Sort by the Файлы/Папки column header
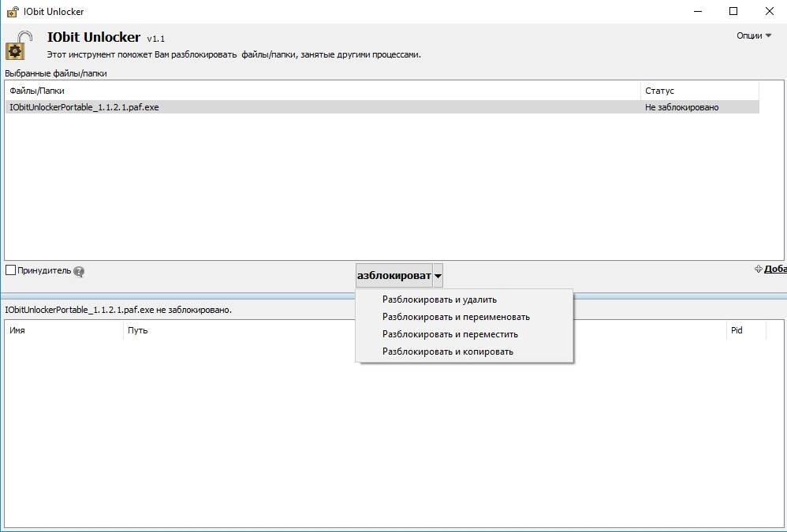This screenshot has height=532, width=787. 323,91
